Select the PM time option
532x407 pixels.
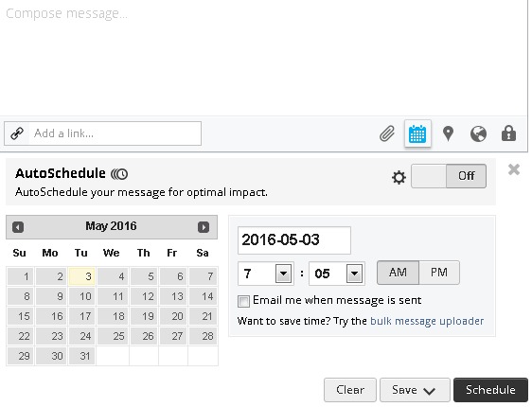(x=439, y=273)
